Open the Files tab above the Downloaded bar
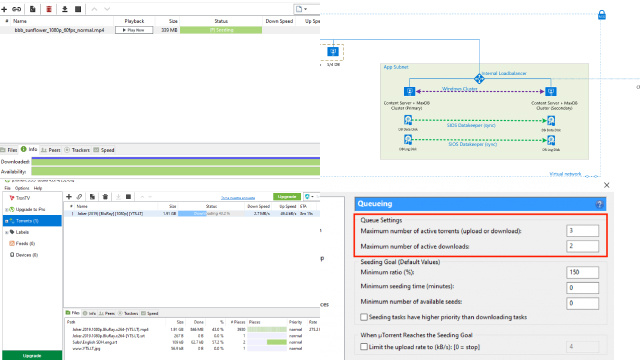 [x=9, y=150]
